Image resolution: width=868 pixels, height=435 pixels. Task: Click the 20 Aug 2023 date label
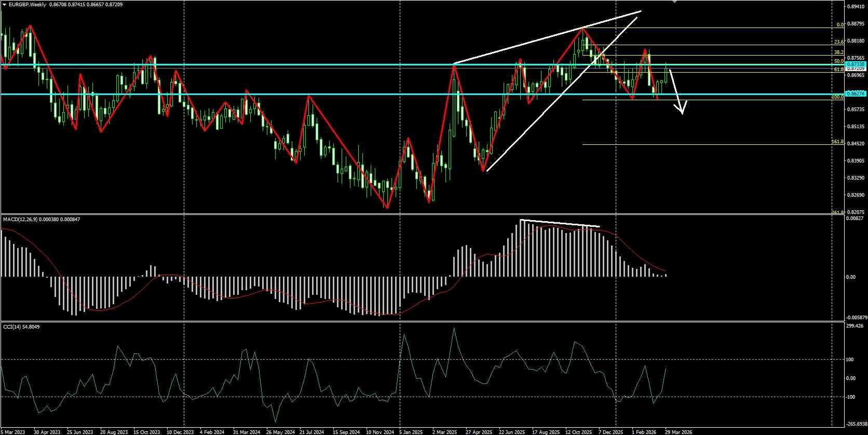114,432
